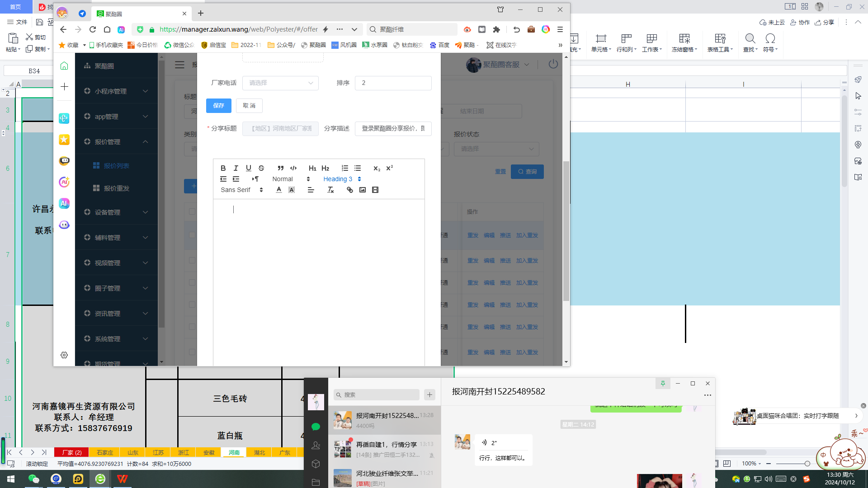This screenshot has width=868, height=488.
Task: Click the blue 保存 button
Action: pos(219,106)
